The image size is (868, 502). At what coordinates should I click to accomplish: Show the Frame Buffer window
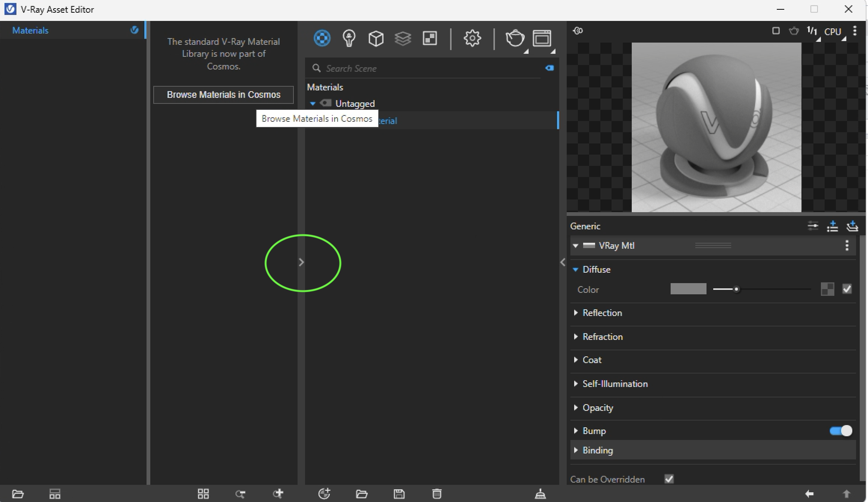542,38
